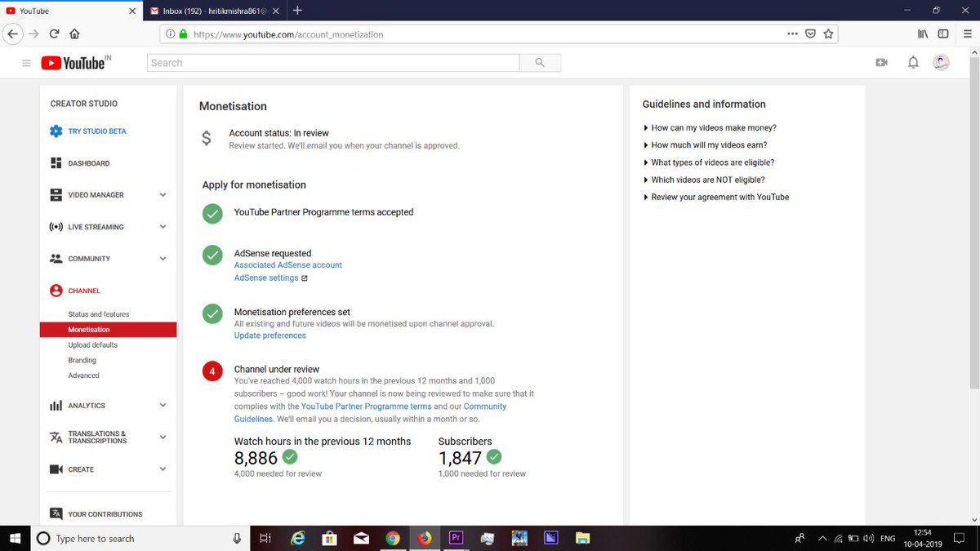Close the YouTube browser tab
The height and width of the screenshot is (551, 980).
[133, 11]
